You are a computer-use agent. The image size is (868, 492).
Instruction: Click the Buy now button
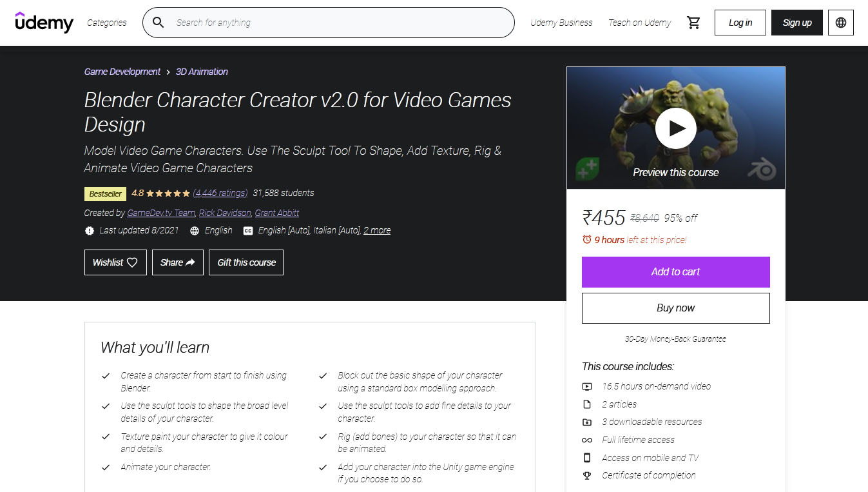coord(676,308)
